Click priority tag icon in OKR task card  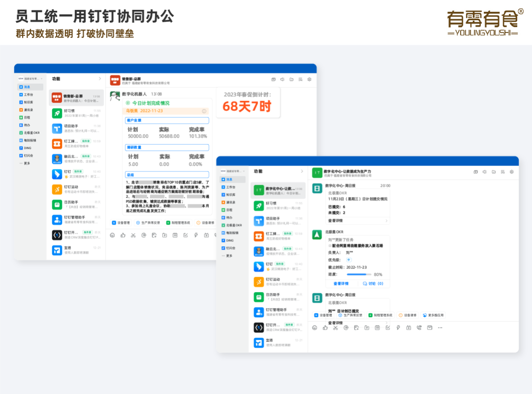pyautogui.click(x=348, y=260)
